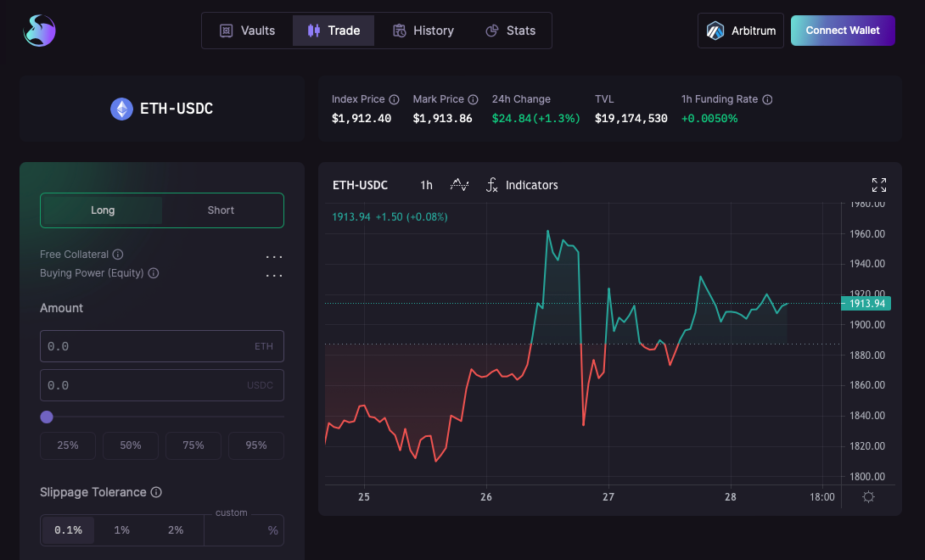
Task: Open the Vaults tab
Action: click(x=247, y=31)
